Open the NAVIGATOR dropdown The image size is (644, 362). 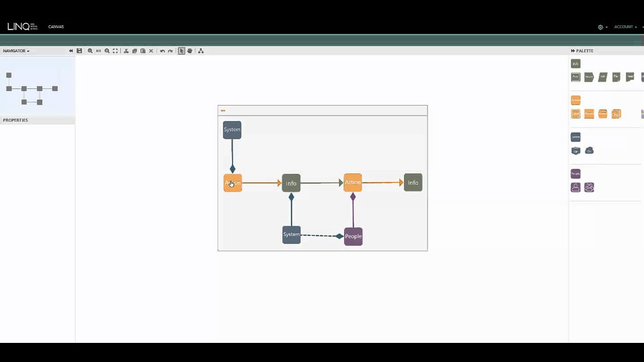pos(16,51)
